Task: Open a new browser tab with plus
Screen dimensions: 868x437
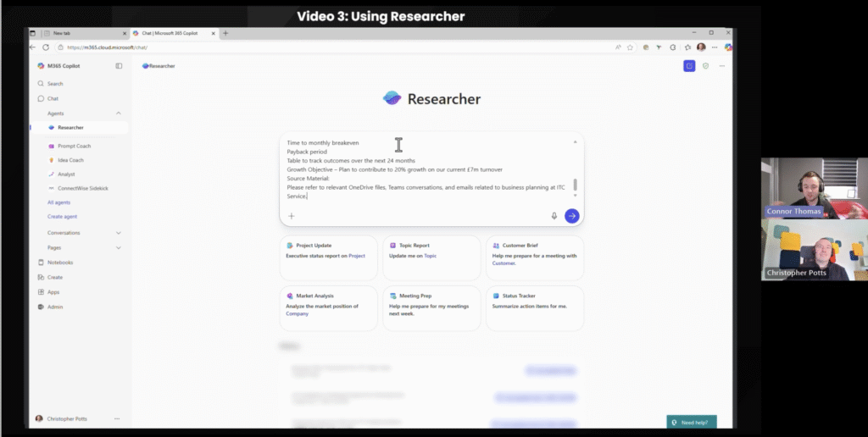Action: click(x=225, y=33)
